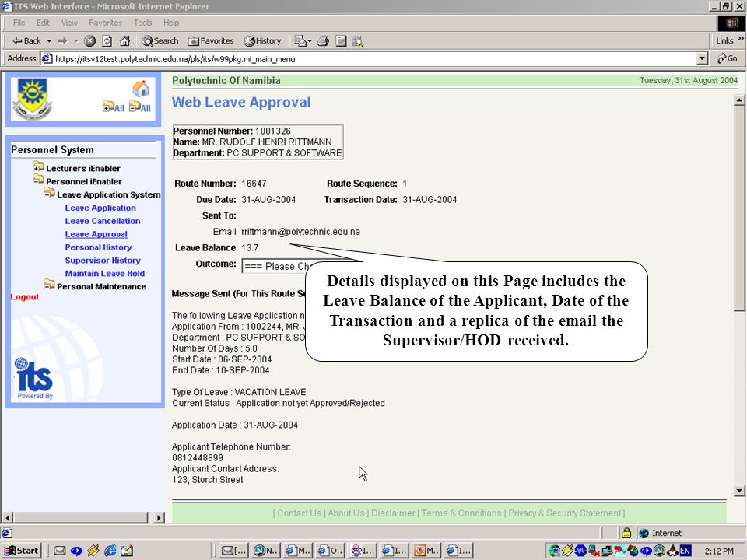747x560 pixels.
Task: Click the Show Desktop Quick Launch icon
Action: [127, 551]
